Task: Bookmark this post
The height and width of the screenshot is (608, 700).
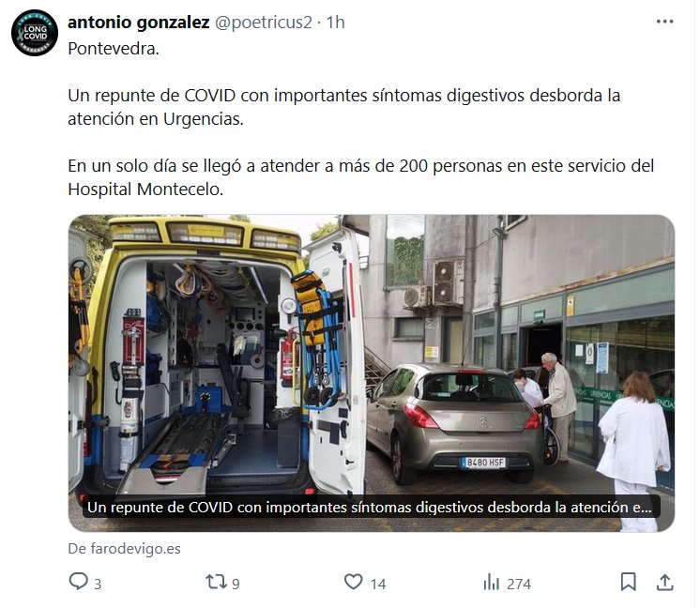Action: (x=628, y=582)
